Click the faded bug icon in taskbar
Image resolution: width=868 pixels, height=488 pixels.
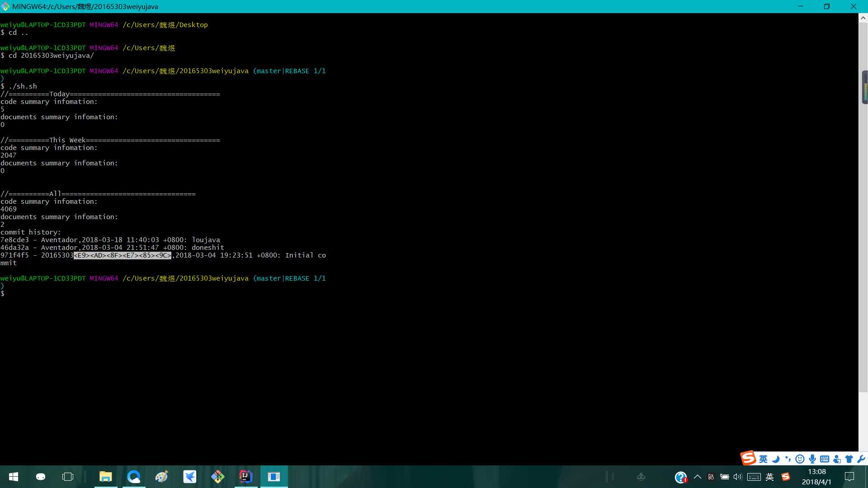tap(641, 477)
